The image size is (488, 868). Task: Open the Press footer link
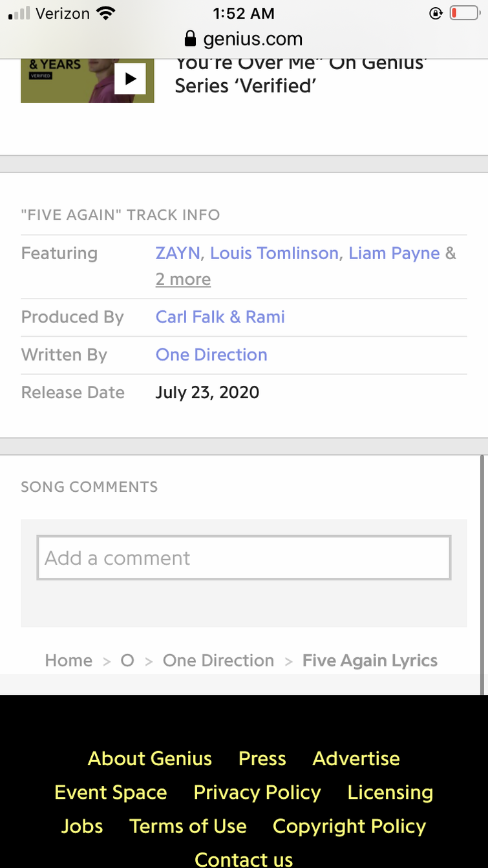(x=262, y=759)
